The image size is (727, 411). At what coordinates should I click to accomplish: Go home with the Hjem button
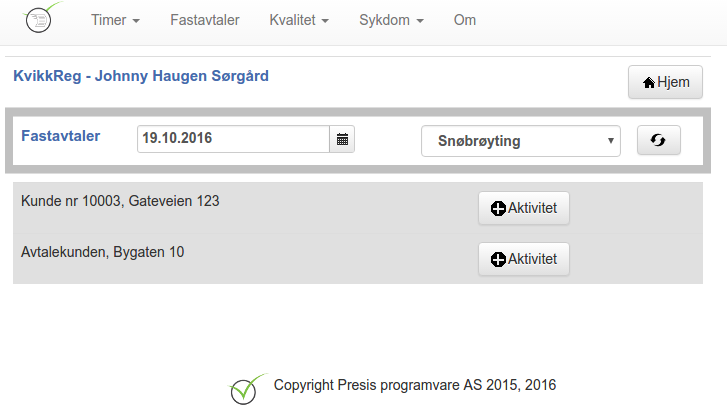click(665, 82)
